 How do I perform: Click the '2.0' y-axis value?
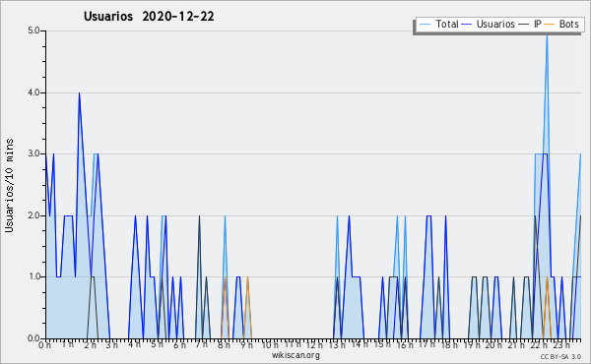(x=33, y=215)
